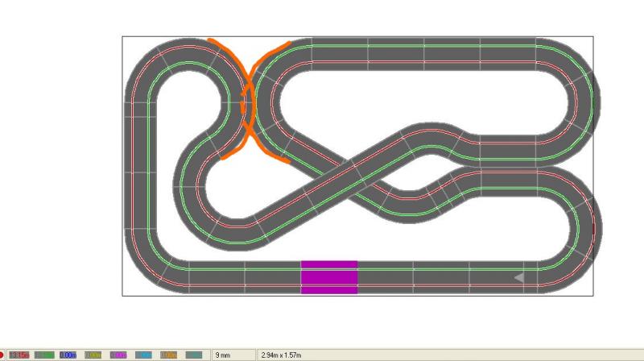
Task: Select the olive-yellow lane length indicator
Action: [93, 355]
